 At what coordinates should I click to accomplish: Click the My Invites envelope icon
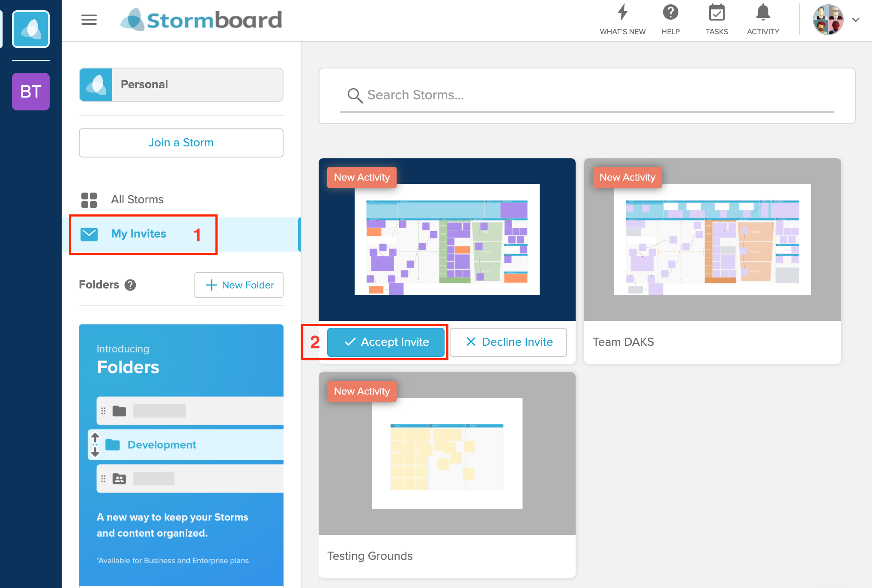pos(89,234)
